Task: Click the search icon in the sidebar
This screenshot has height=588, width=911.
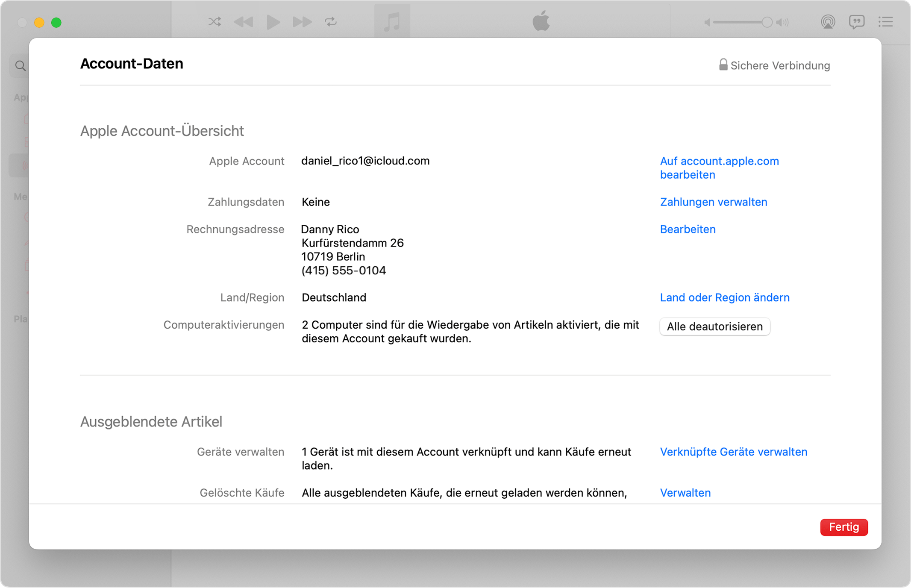Action: pos(20,65)
